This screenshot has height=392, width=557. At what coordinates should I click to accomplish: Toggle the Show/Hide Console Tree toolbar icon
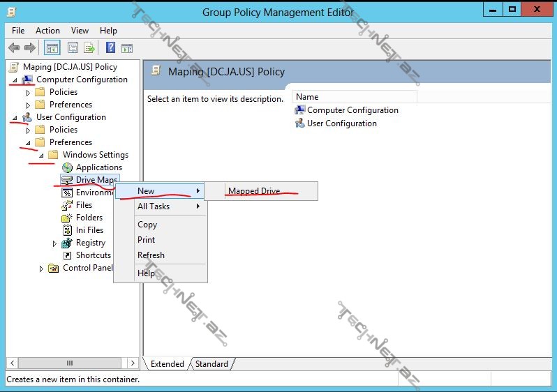[x=52, y=48]
